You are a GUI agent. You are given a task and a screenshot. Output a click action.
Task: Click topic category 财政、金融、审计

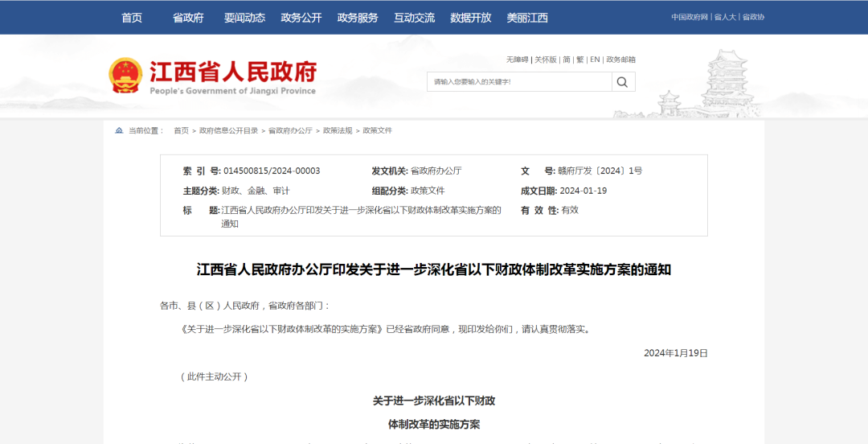[256, 191]
